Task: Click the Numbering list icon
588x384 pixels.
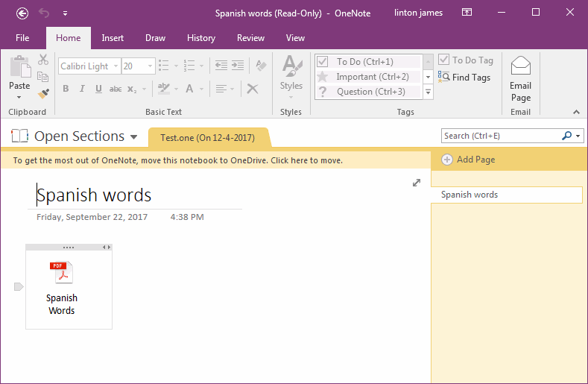Action: [189, 66]
